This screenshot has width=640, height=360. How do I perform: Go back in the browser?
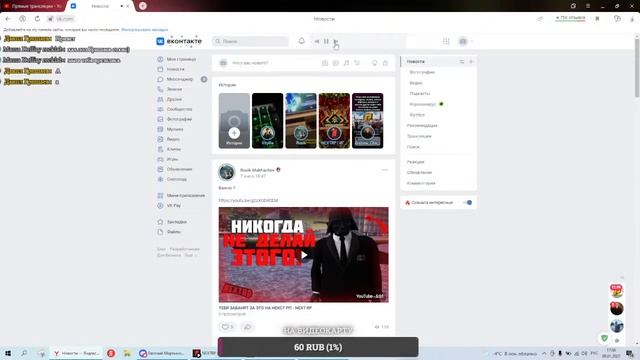click(8, 19)
